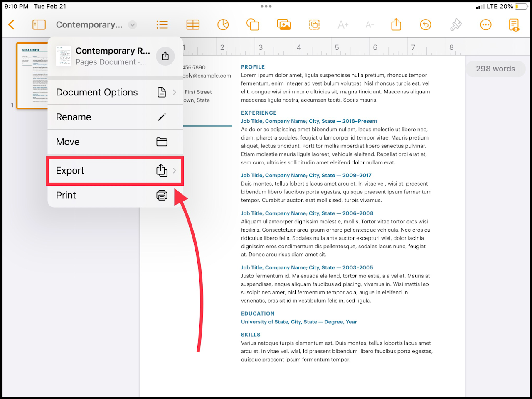Toggle the page thumbnails sidebar view icon
This screenshot has height=399, width=532.
tap(39, 25)
